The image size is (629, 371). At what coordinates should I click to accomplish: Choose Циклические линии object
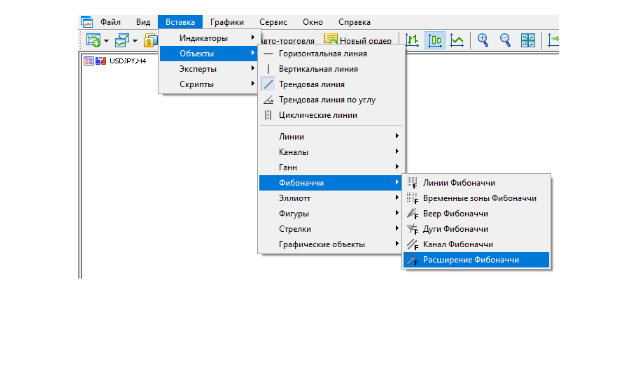pos(331,115)
